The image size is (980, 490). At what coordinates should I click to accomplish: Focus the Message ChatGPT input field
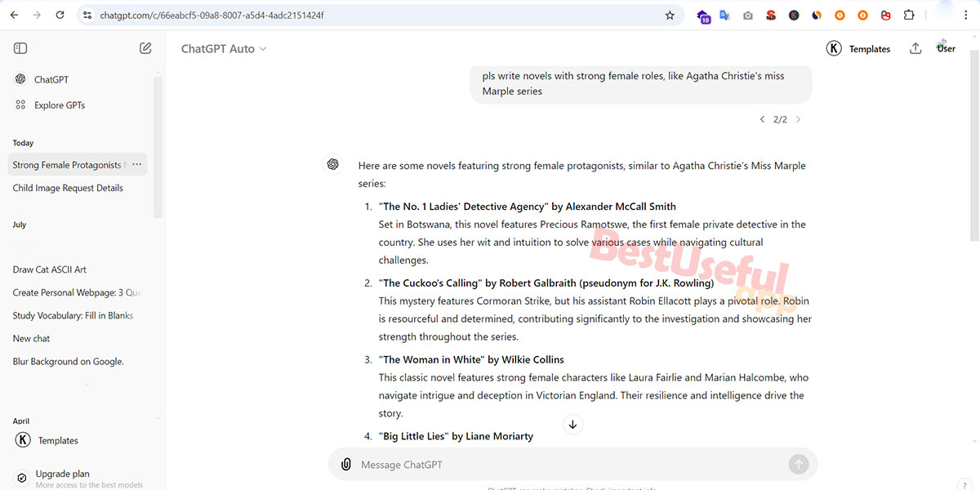(572, 465)
